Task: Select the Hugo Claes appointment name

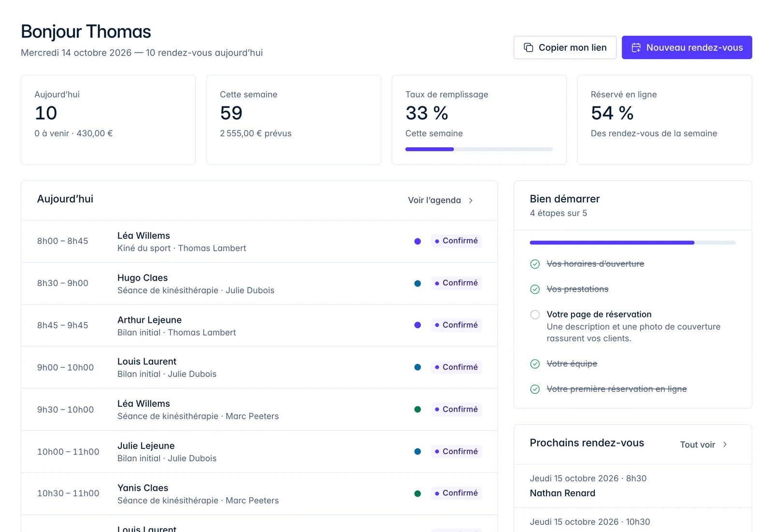Action: tap(143, 278)
